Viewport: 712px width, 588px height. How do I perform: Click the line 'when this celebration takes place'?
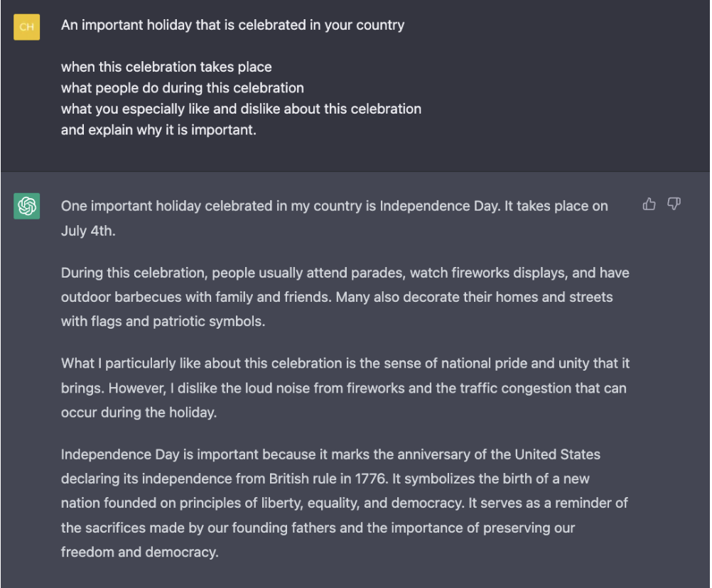click(166, 67)
